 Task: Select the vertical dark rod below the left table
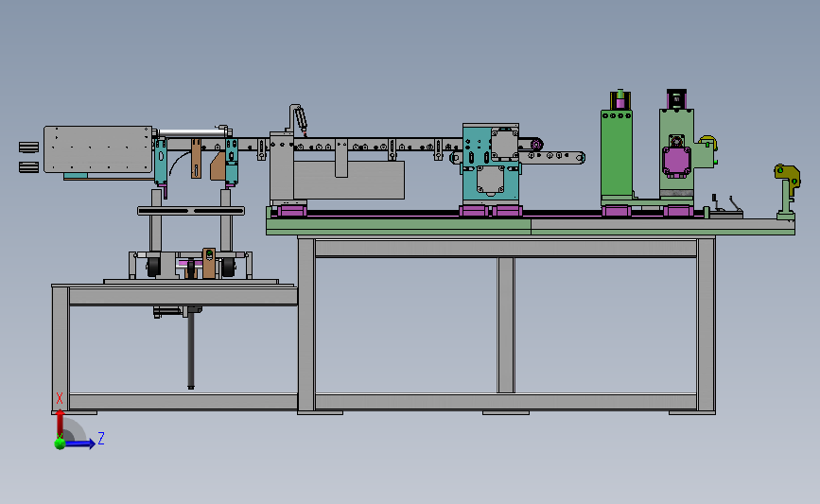[191, 350]
